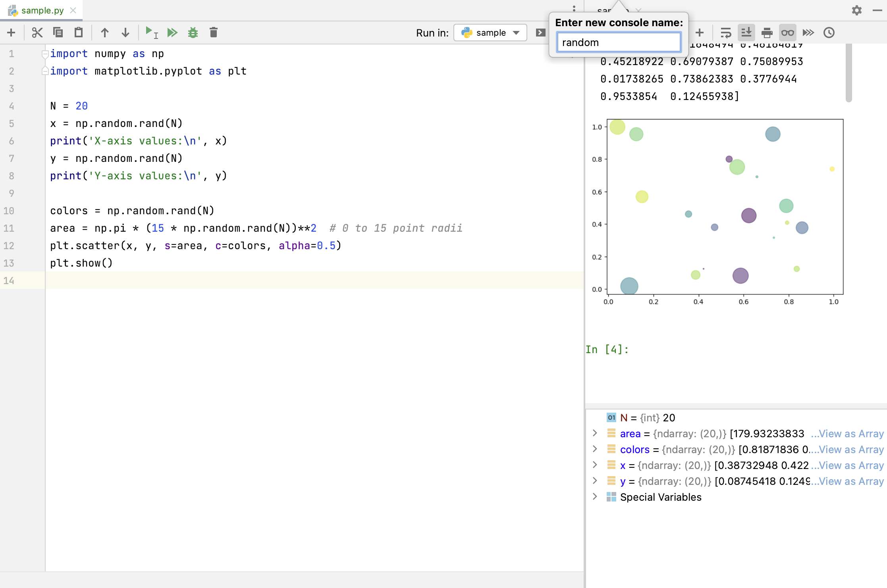Click the Settings gear icon top right
The width and height of the screenshot is (887, 588).
coord(857,10)
